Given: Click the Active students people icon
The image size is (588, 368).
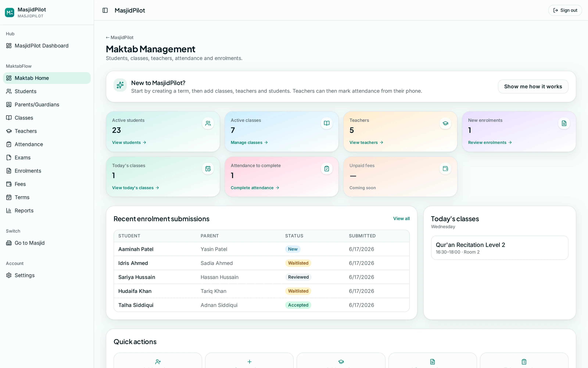Looking at the screenshot, I should [208, 123].
